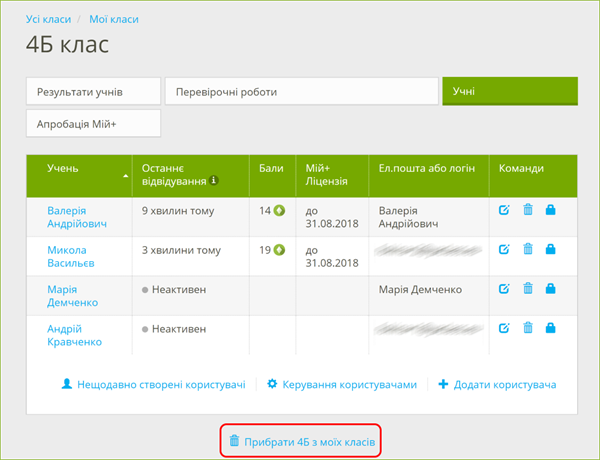Click plus icon for Додати користувача
This screenshot has width=600, height=460.
point(443,384)
